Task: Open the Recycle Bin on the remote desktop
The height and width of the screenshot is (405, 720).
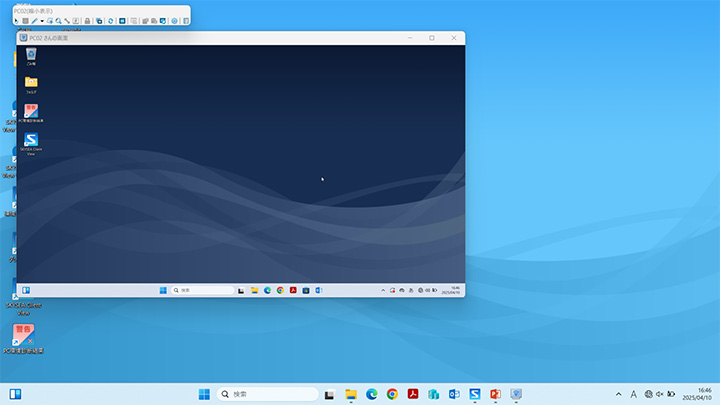Action: (x=31, y=54)
